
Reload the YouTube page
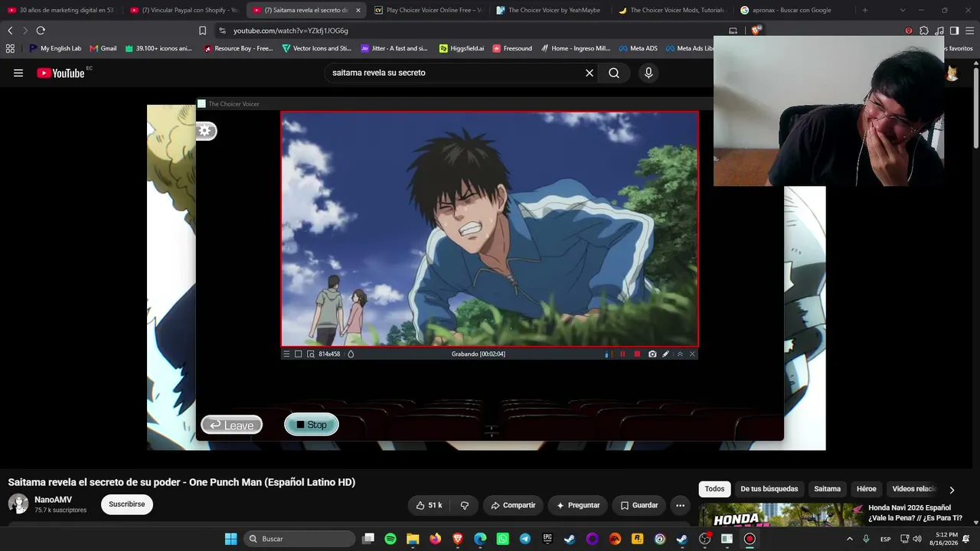(x=41, y=31)
